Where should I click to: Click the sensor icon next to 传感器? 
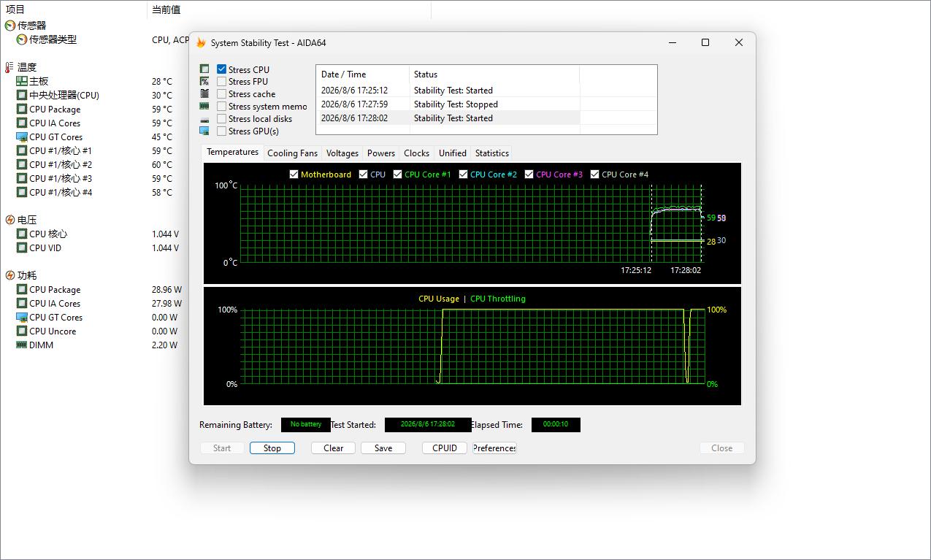(10, 26)
